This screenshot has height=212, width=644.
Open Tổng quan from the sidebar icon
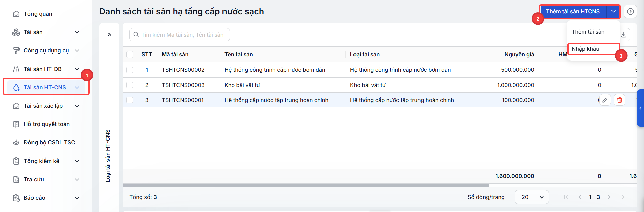point(16,14)
